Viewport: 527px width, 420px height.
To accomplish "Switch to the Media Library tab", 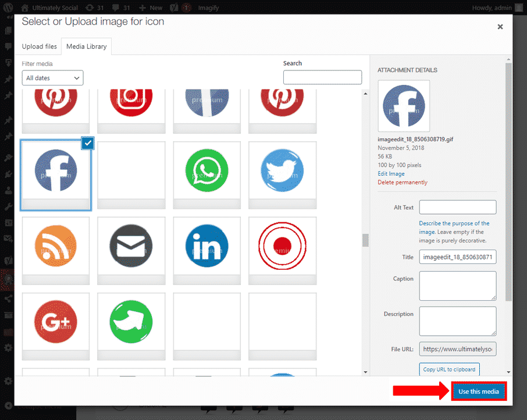I will (86, 47).
